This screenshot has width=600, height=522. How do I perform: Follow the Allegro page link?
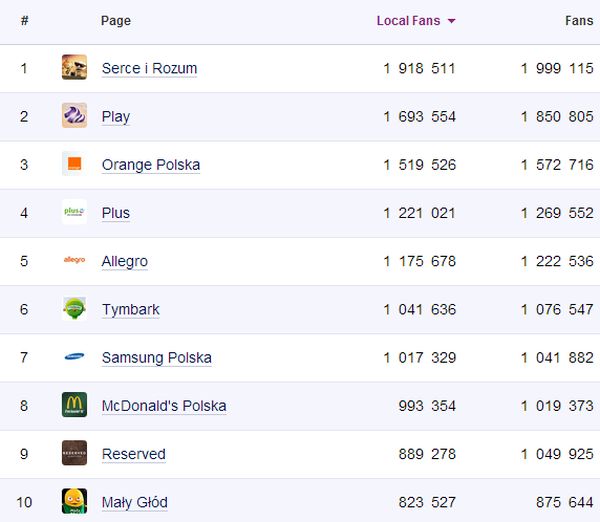point(125,261)
